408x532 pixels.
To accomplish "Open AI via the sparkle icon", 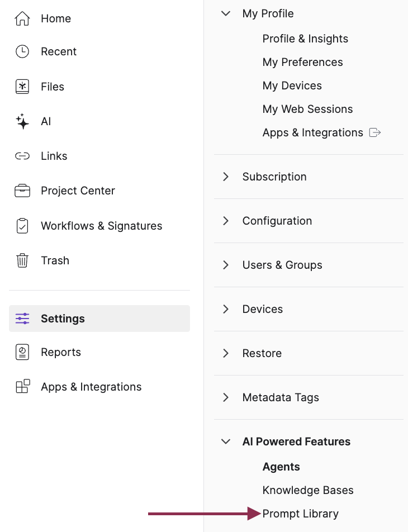I will [x=22, y=121].
